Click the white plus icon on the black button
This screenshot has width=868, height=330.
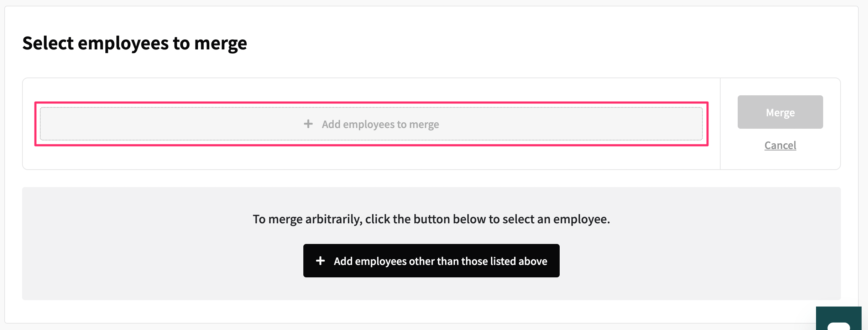click(x=320, y=261)
